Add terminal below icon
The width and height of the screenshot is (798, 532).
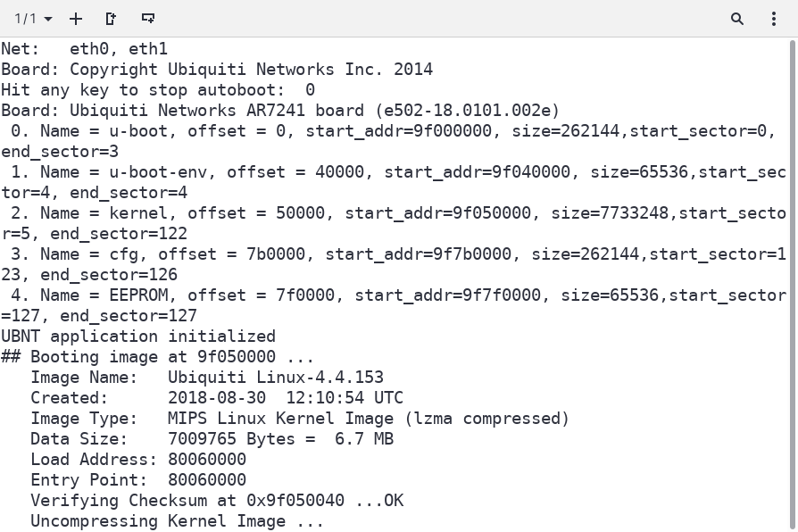[147, 19]
